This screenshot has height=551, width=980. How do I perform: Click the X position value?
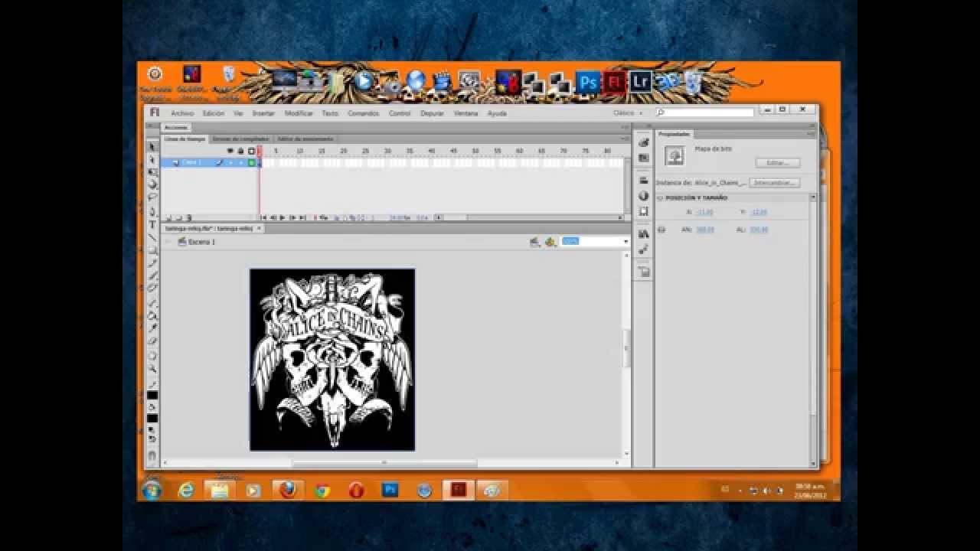pos(704,212)
